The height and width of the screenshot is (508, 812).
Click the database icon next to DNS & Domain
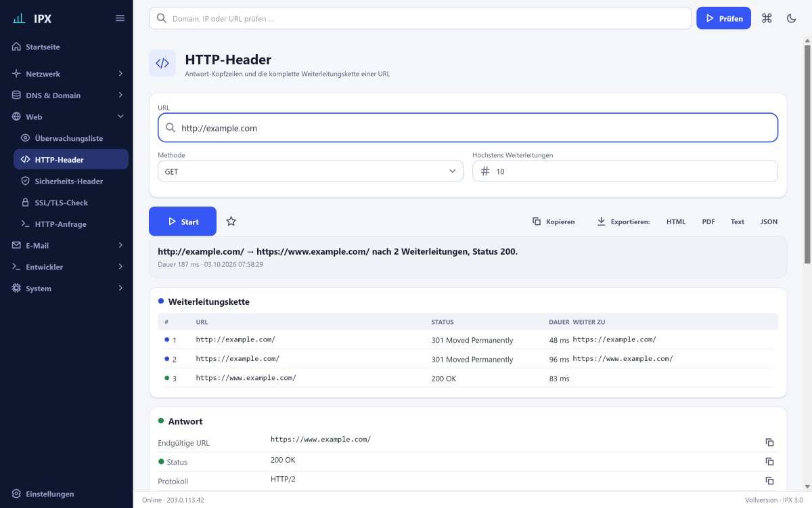click(16, 95)
